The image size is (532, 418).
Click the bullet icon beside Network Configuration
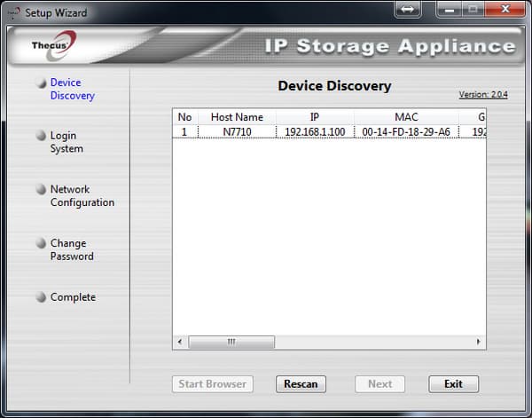pos(41,189)
